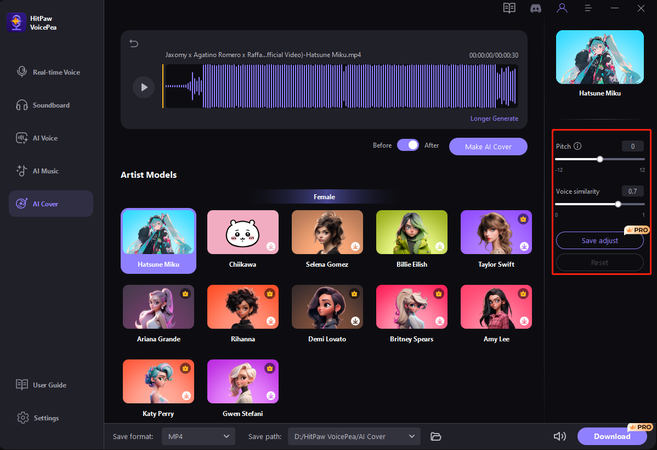Click the playback time 00:00:00/00:00:30
The width and height of the screenshot is (657, 450).
click(494, 55)
